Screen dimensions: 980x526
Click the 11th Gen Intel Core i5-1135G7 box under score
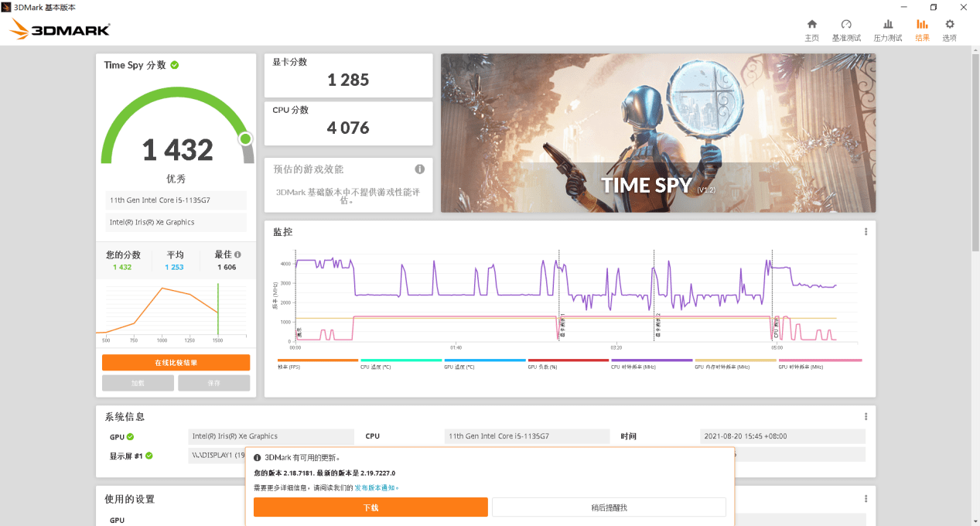pyautogui.click(x=176, y=200)
